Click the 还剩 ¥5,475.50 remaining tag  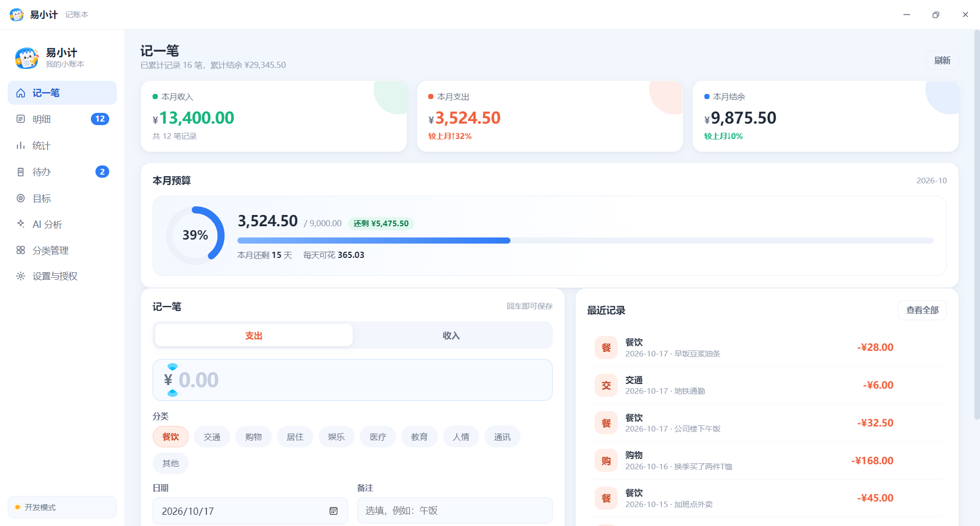tap(381, 223)
